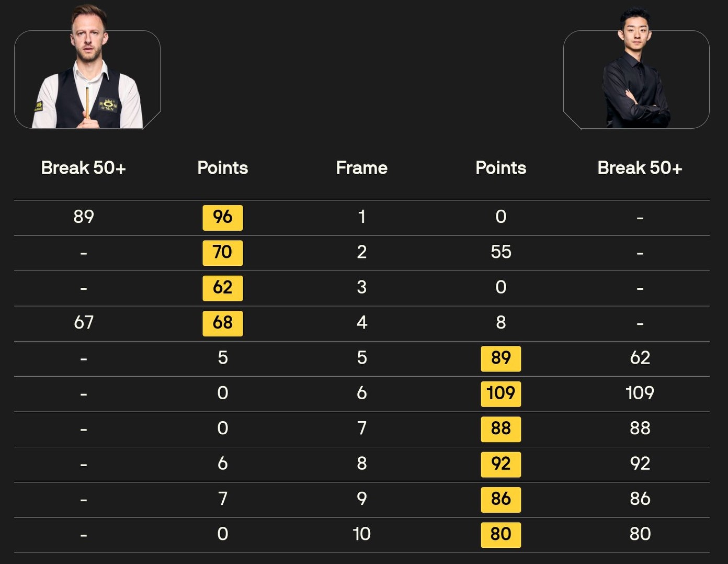Click the left player's photo in waistcoat
This screenshot has width=728, height=564.
(87, 73)
